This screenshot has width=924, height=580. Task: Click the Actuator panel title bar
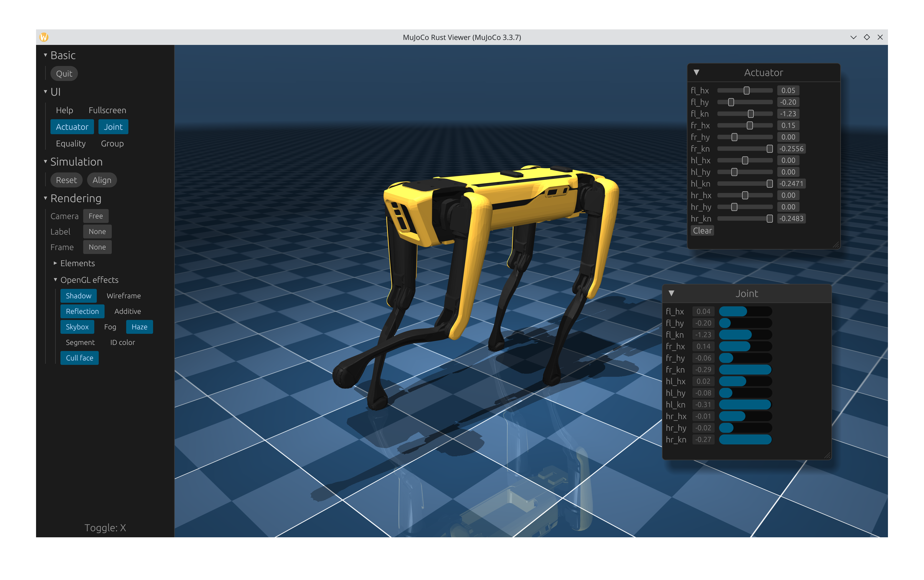(764, 73)
